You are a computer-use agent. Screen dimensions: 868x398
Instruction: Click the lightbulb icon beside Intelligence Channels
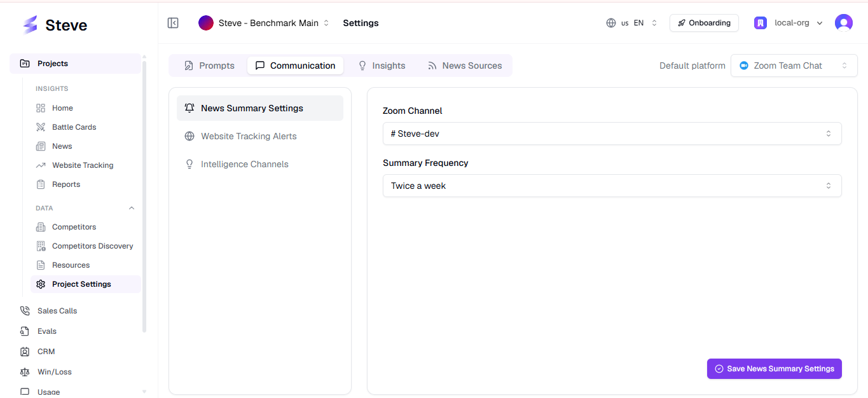pyautogui.click(x=189, y=164)
